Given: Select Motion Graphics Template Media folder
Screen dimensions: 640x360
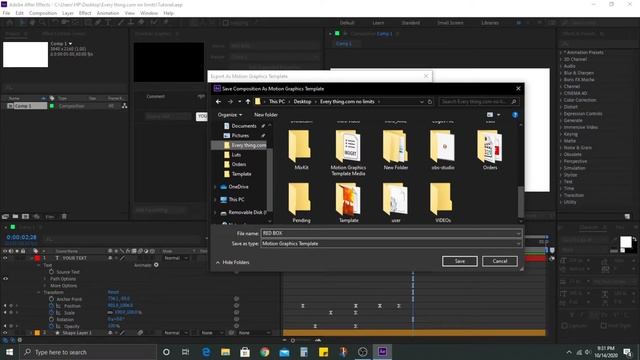Looking at the screenshot, I should tap(348, 153).
